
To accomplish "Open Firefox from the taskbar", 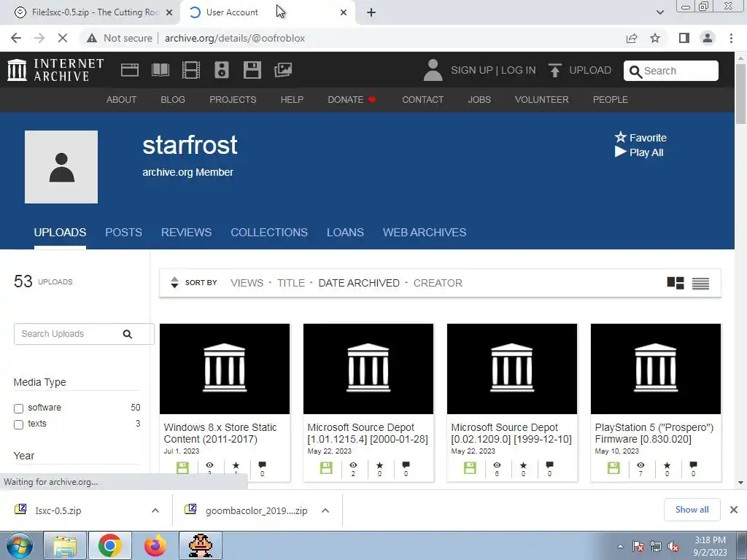I will click(155, 545).
